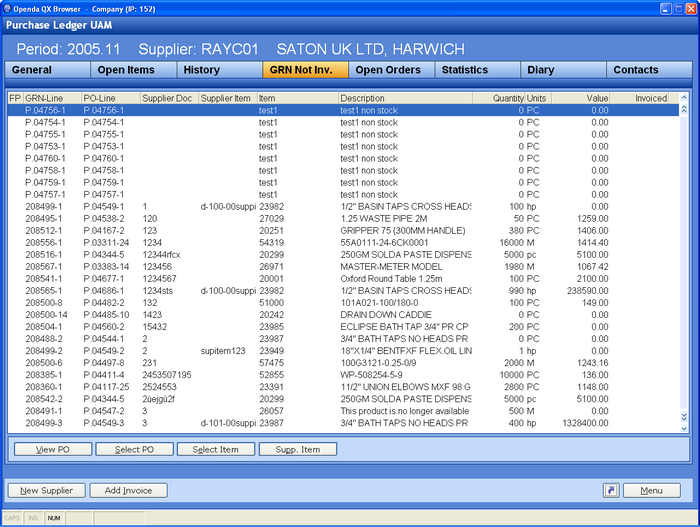Click the Value column header
Image resolution: width=700 pixels, height=527 pixels.
pos(580,98)
